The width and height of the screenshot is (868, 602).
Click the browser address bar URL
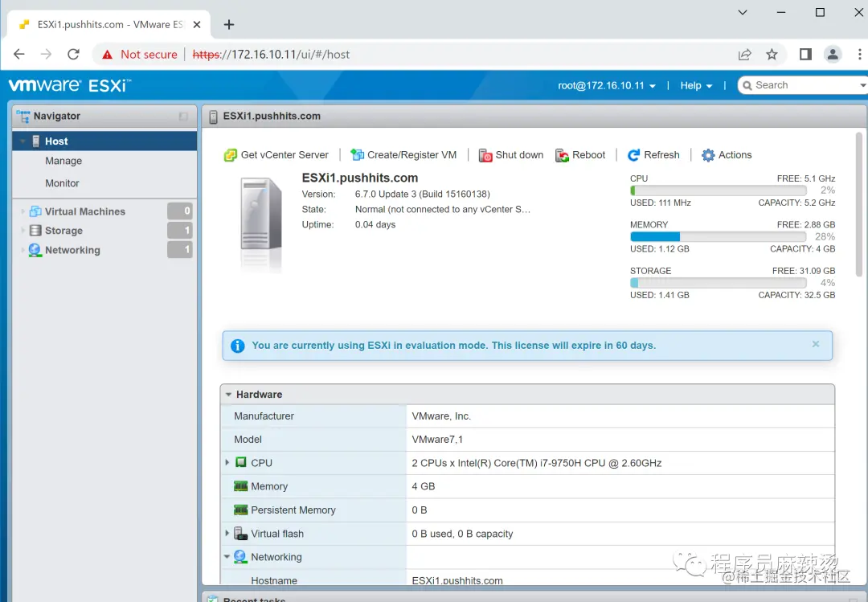tap(272, 55)
